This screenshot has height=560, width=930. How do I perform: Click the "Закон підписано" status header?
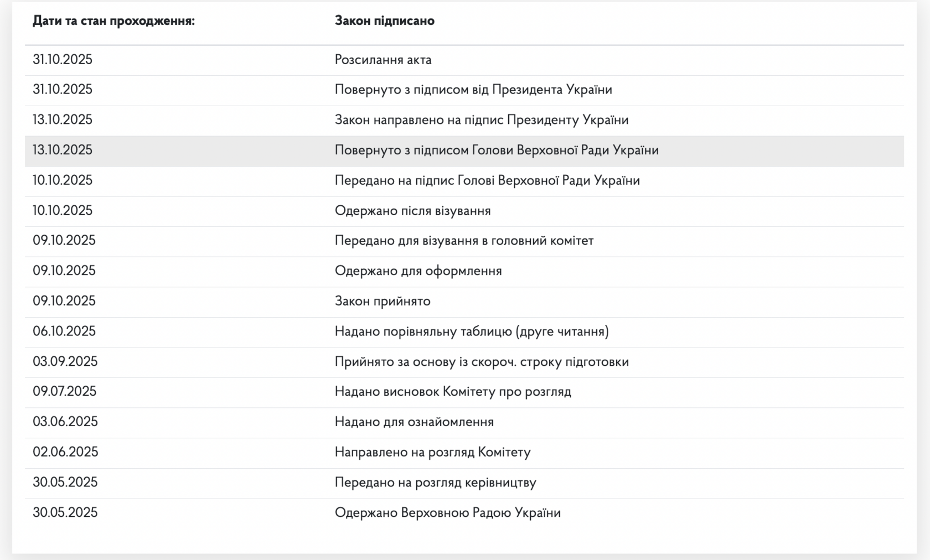(x=384, y=21)
